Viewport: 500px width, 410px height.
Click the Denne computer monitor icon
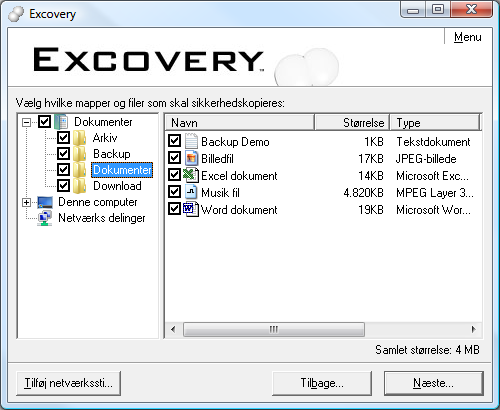(45, 202)
